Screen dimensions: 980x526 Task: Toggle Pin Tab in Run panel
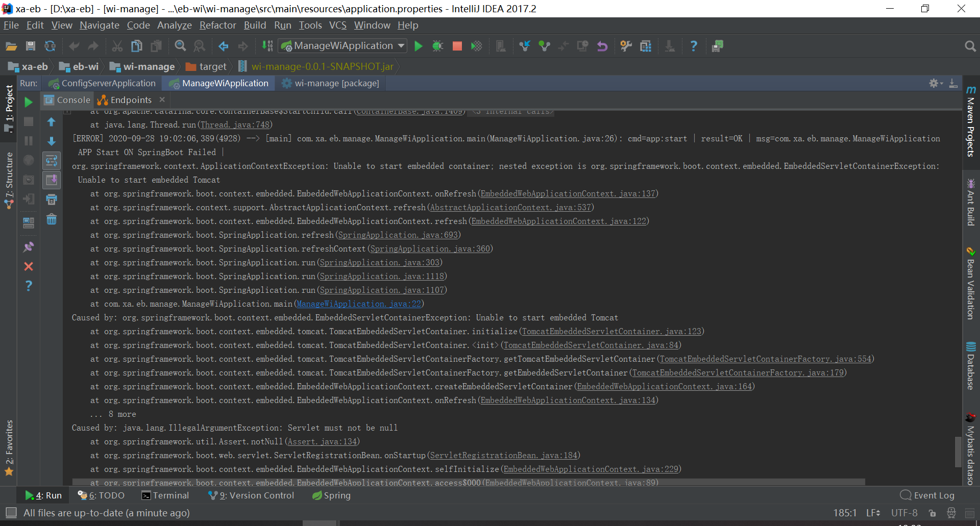pyautogui.click(x=29, y=247)
